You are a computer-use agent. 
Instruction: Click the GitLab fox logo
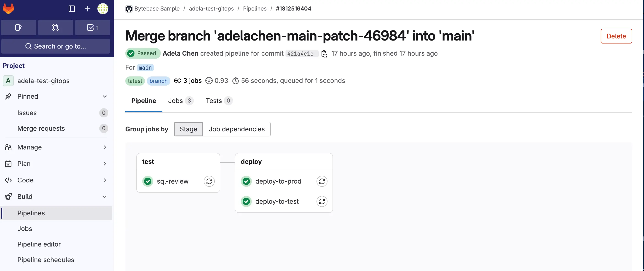tap(8, 9)
